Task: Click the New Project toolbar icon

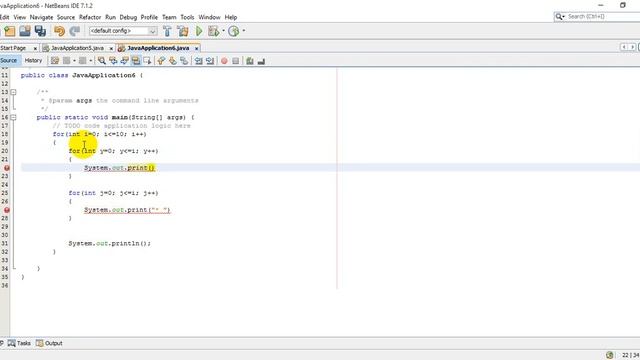Action: 9,31
